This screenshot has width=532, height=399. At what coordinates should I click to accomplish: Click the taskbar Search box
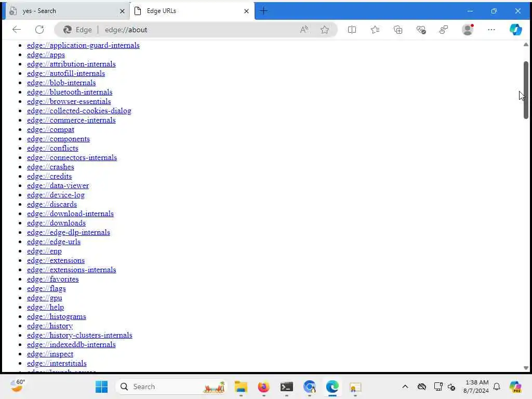(x=171, y=387)
